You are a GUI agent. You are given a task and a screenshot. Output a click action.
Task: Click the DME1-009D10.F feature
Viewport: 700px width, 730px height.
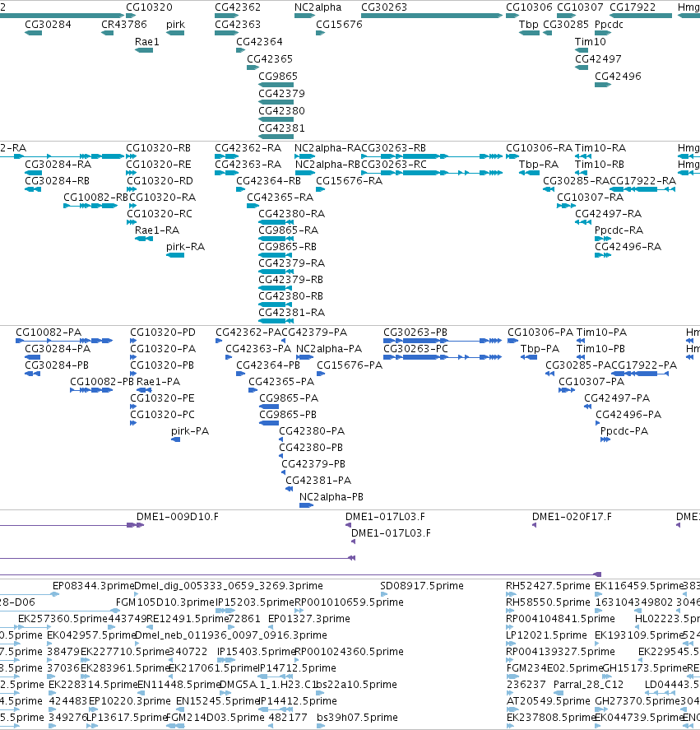(x=178, y=517)
